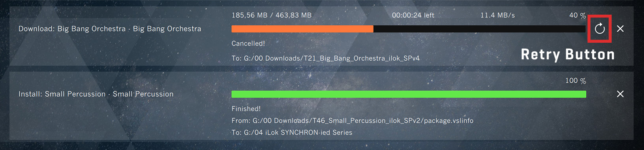Click the G:/04 iLok SYNCHRON-ied Series destination
Viewport: 644px width, 150px height.
292,133
